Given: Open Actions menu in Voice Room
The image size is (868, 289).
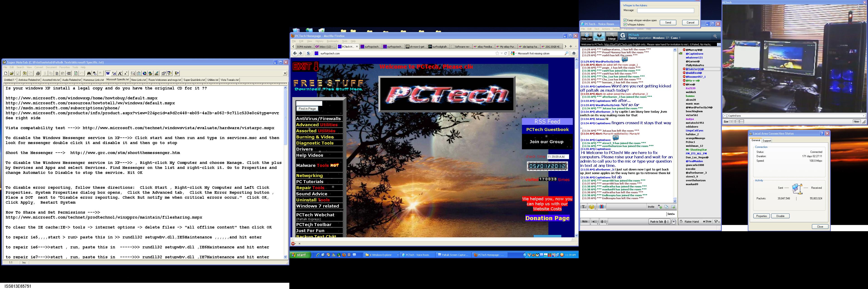Looking at the screenshot, I should pyautogui.click(x=606, y=29).
